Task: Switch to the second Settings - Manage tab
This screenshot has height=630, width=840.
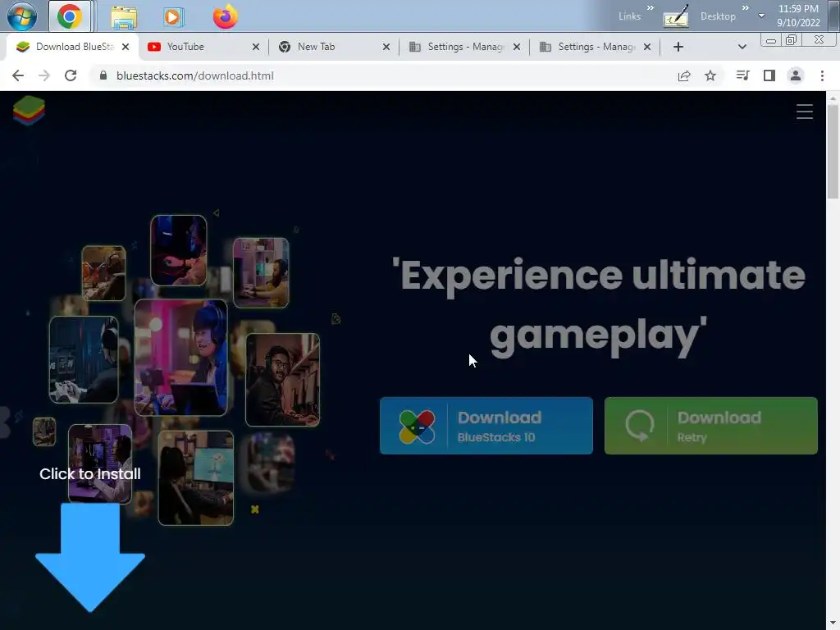Action: click(x=595, y=47)
